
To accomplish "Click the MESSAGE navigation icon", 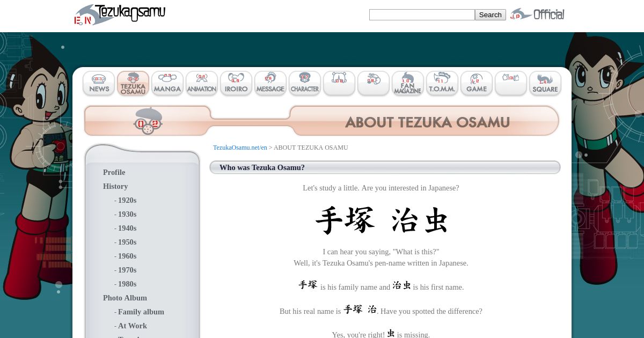I will point(270,84).
